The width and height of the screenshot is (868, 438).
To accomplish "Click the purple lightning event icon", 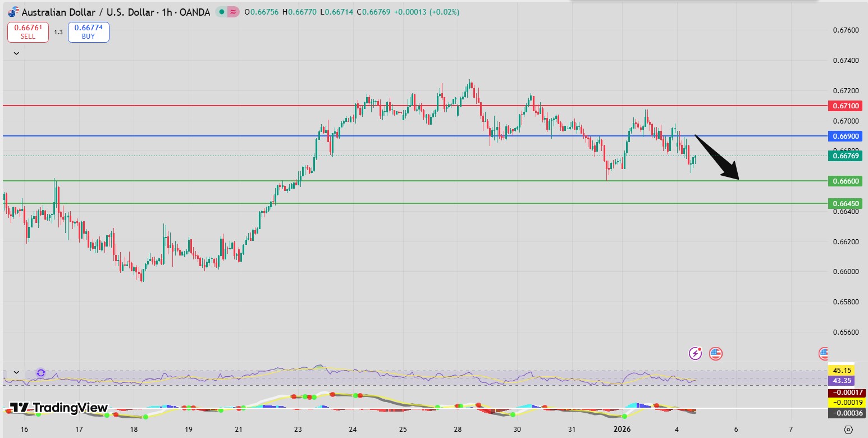I will pyautogui.click(x=696, y=353).
